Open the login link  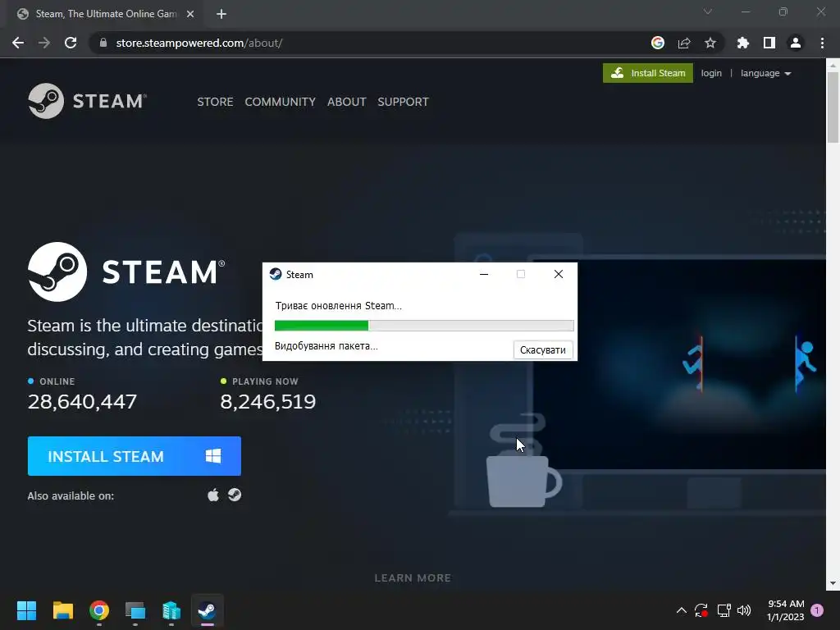pos(711,73)
